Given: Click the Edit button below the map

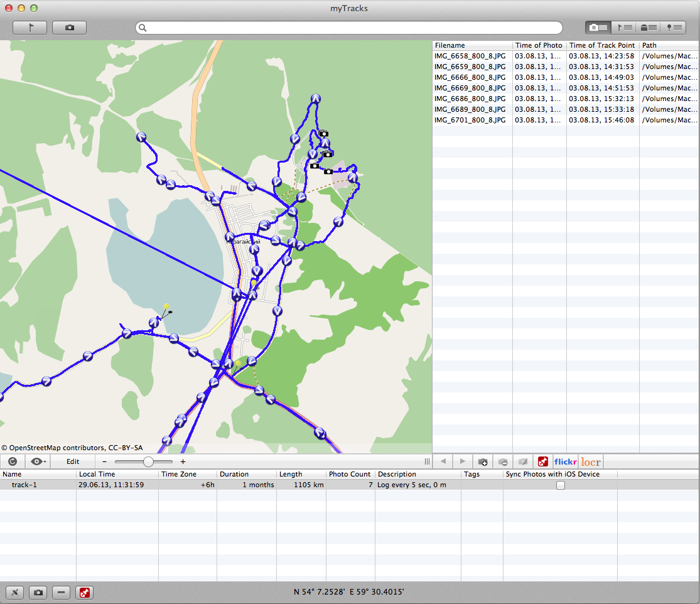Looking at the screenshot, I should (73, 461).
